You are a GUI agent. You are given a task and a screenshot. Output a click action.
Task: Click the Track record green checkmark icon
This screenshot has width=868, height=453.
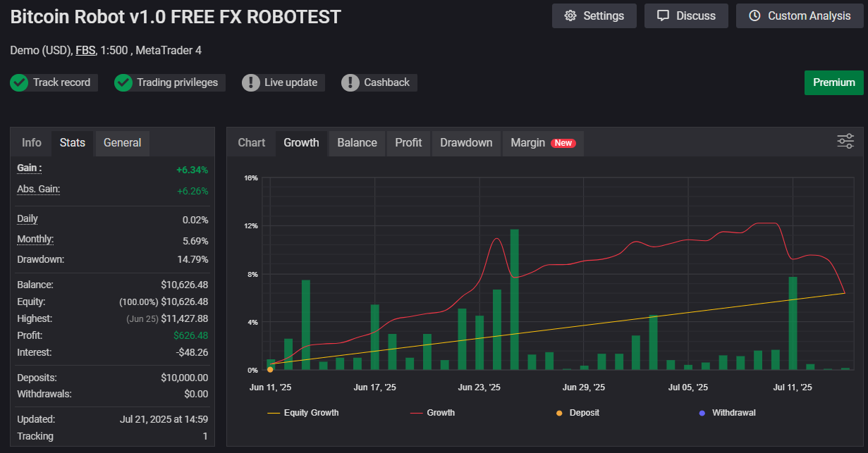19,82
